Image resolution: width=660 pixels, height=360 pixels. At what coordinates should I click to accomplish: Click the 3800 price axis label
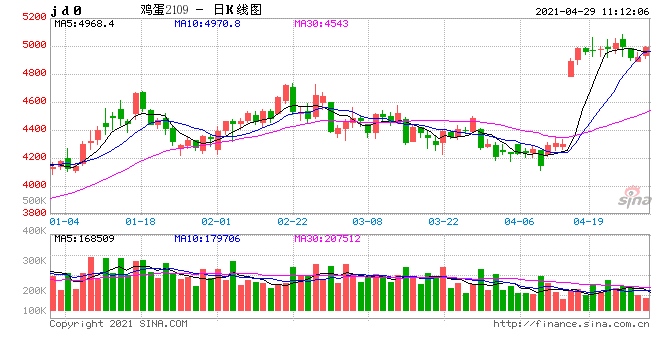pyautogui.click(x=34, y=212)
